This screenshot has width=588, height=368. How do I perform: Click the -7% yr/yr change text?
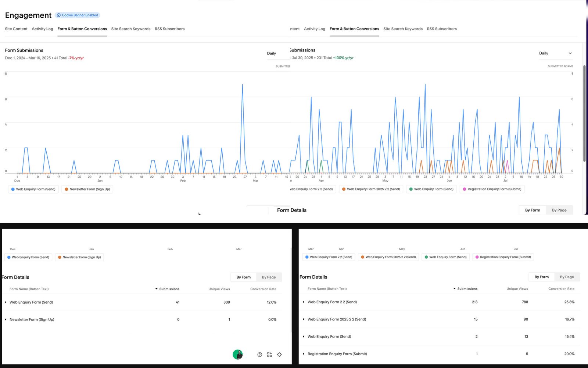click(76, 58)
